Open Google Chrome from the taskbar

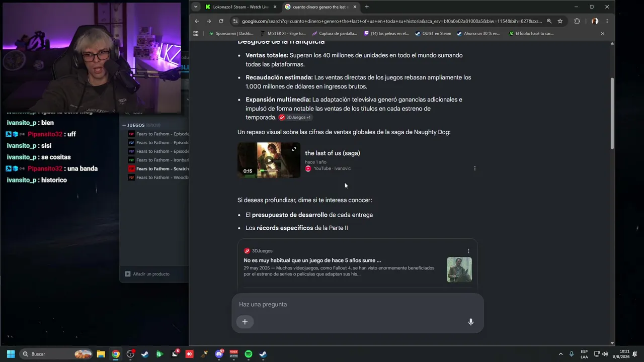116,354
